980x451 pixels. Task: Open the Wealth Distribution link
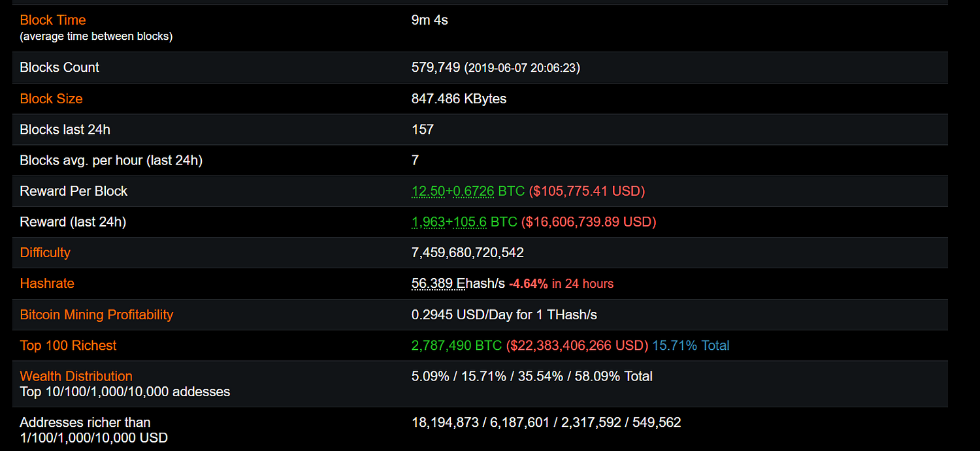tap(76, 376)
